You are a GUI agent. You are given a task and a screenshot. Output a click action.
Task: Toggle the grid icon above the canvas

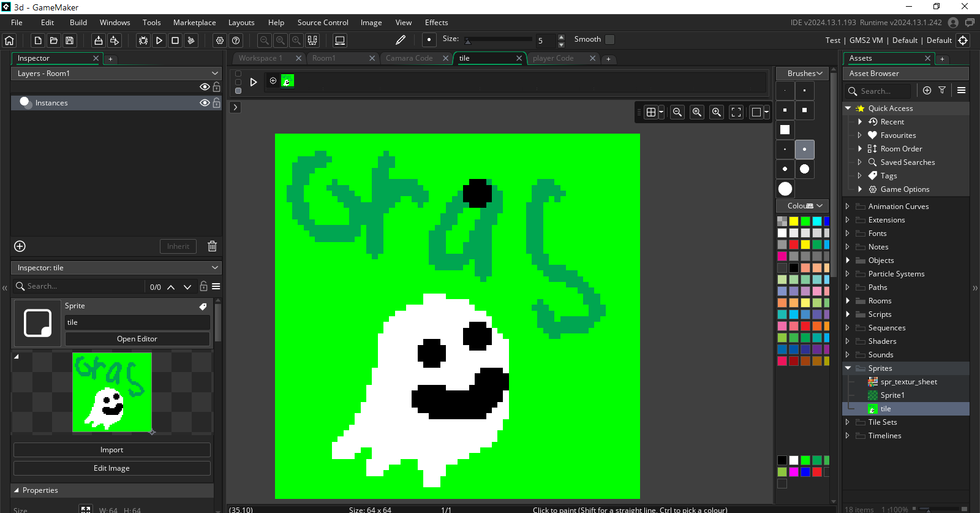[x=651, y=112]
